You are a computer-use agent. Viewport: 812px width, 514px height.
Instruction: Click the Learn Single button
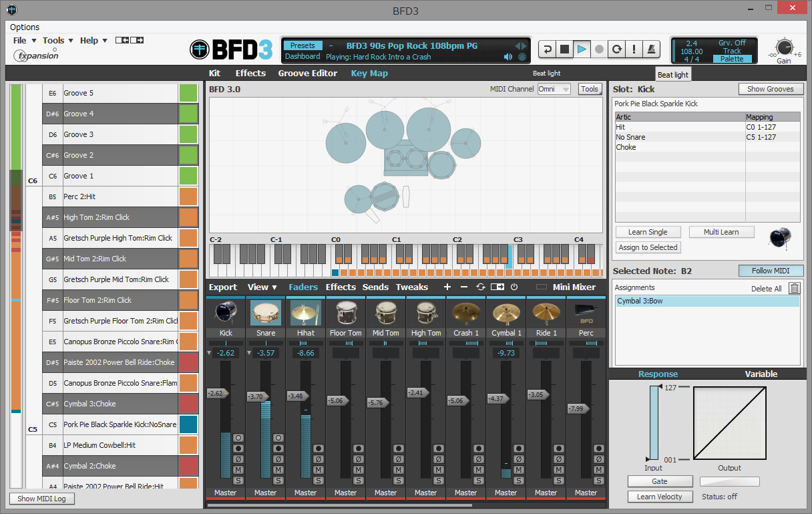(x=647, y=232)
